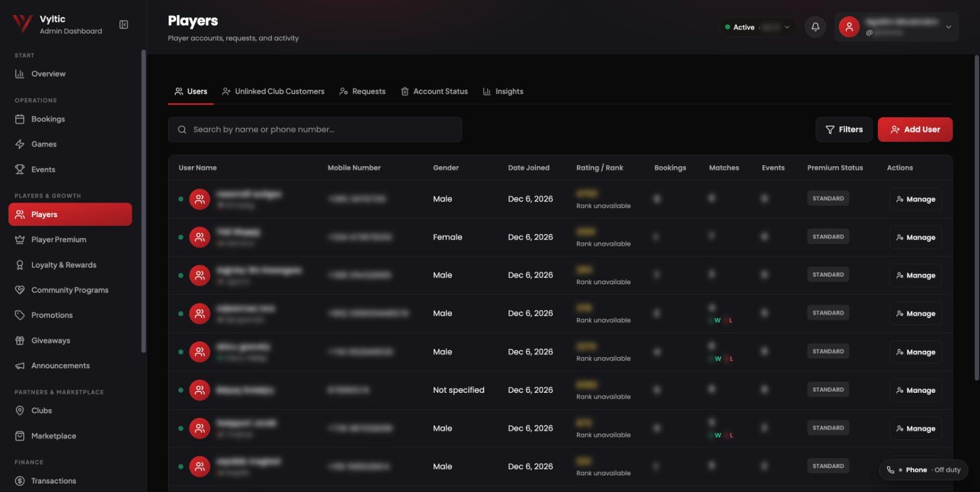980x492 pixels.
Task: Open Games section
Action: click(x=70, y=144)
